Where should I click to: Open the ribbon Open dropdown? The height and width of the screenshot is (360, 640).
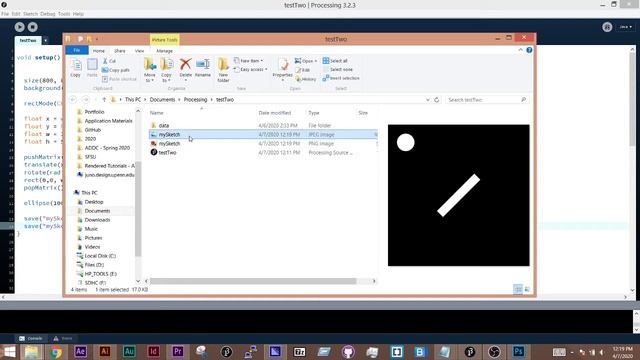coord(306,61)
